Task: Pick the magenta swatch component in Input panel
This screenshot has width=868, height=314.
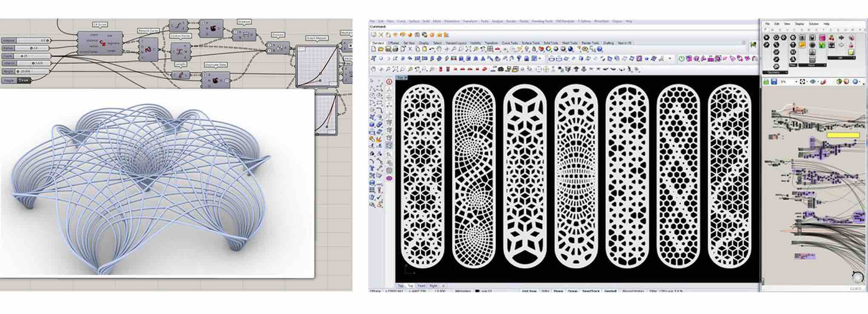Action: point(822,37)
